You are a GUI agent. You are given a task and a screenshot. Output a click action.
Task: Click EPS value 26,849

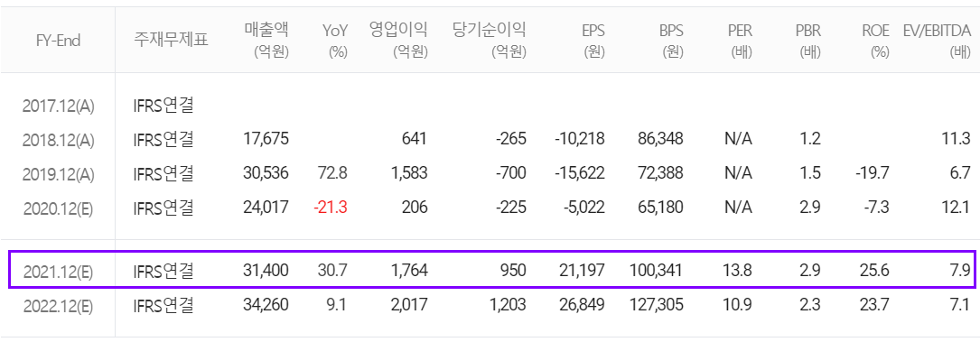(582, 305)
